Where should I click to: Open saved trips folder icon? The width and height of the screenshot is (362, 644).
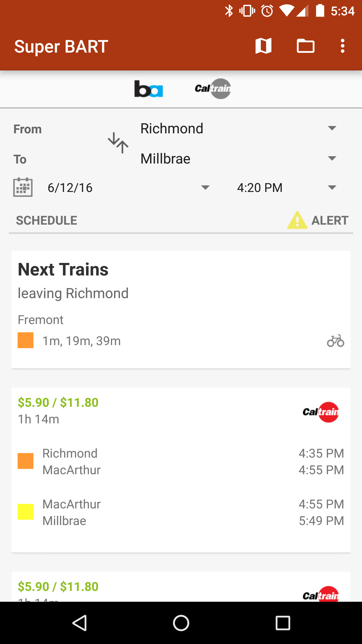pyautogui.click(x=305, y=46)
